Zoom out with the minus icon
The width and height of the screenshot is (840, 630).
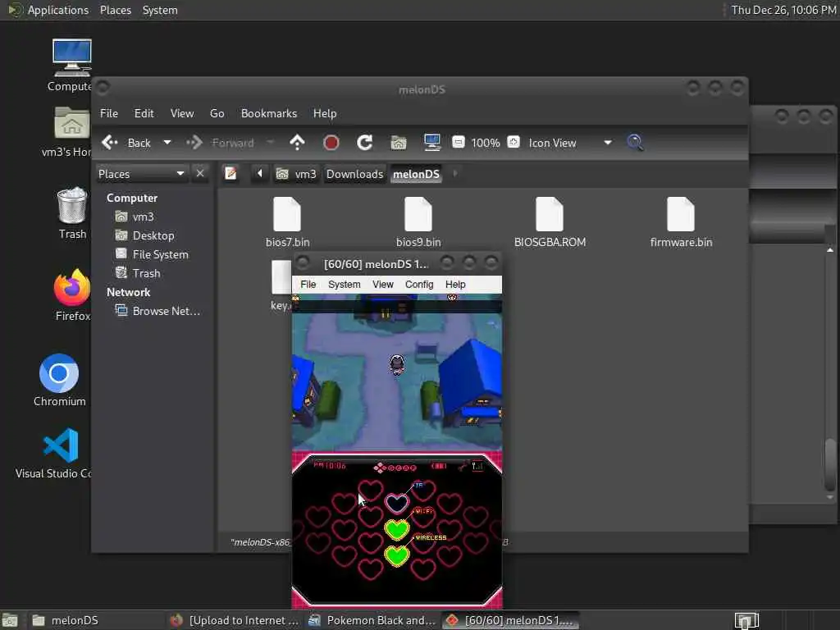coord(458,143)
